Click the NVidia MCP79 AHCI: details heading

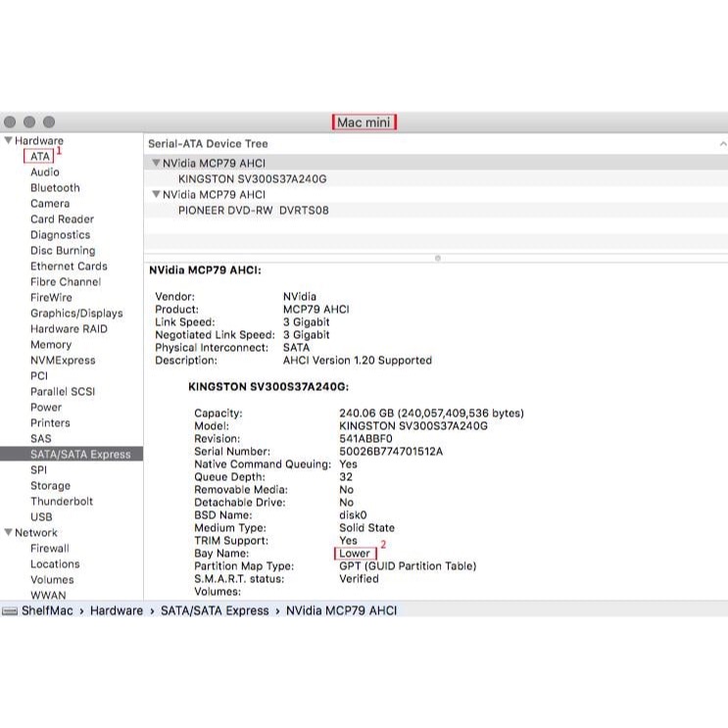(x=205, y=270)
